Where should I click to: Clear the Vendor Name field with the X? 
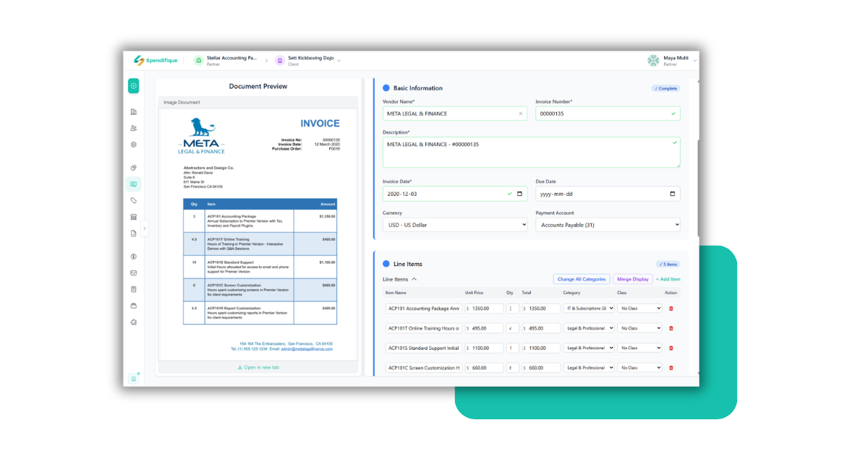coord(521,113)
